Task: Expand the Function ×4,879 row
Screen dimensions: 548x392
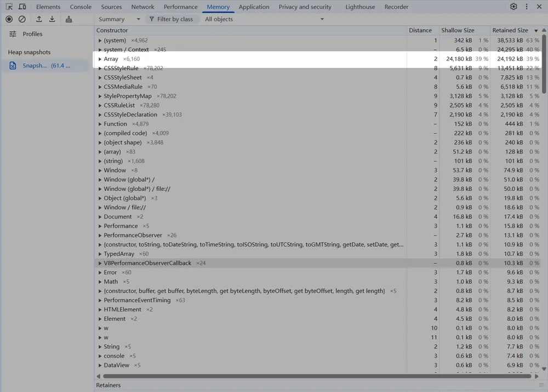Action: point(100,124)
